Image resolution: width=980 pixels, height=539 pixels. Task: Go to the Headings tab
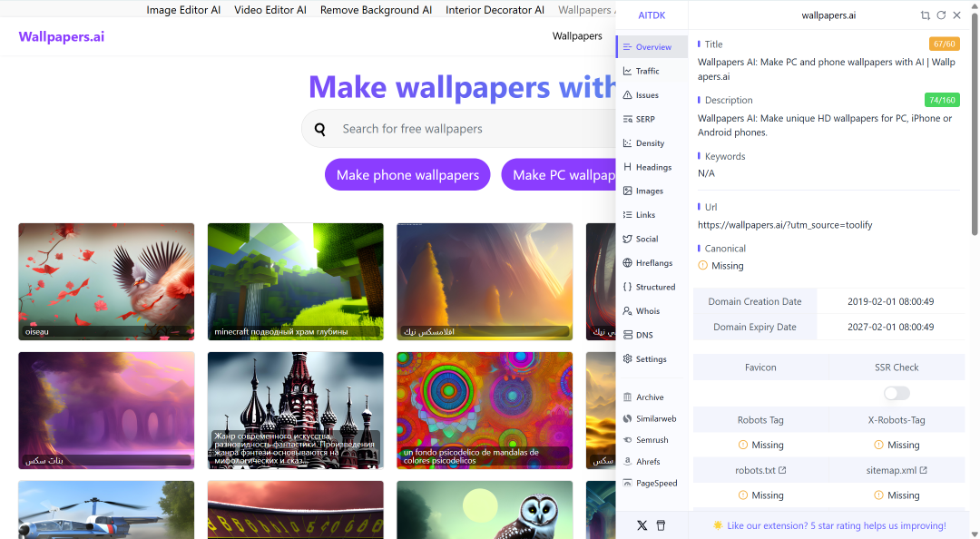click(652, 167)
